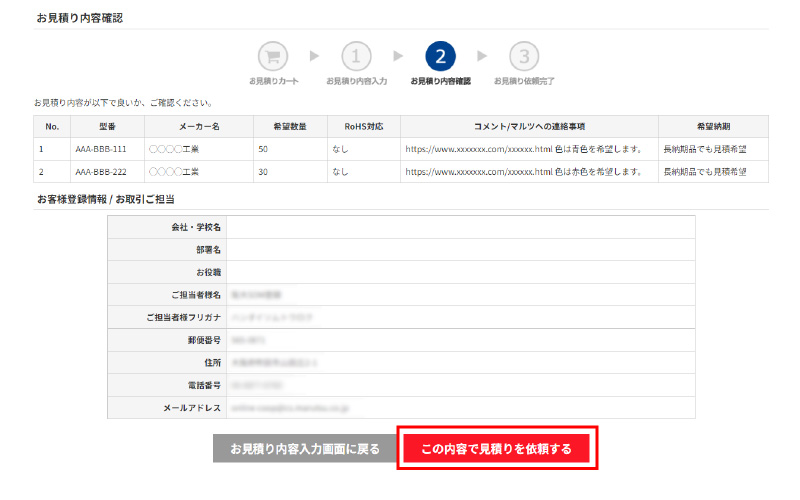The width and height of the screenshot is (800, 500).
Task: Click the 部署名 label
Action: point(209,250)
